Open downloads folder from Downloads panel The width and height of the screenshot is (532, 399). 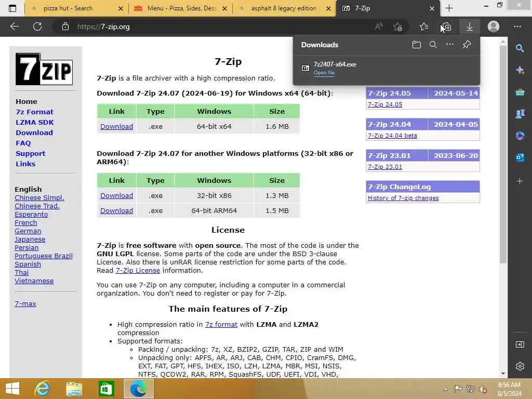tap(417, 45)
